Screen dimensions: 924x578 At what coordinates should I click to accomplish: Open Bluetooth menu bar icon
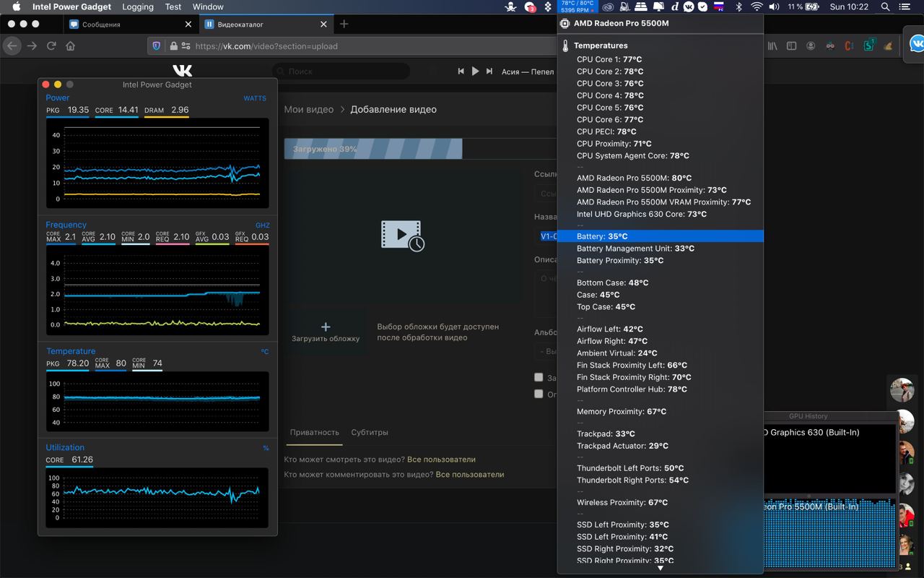(x=738, y=7)
